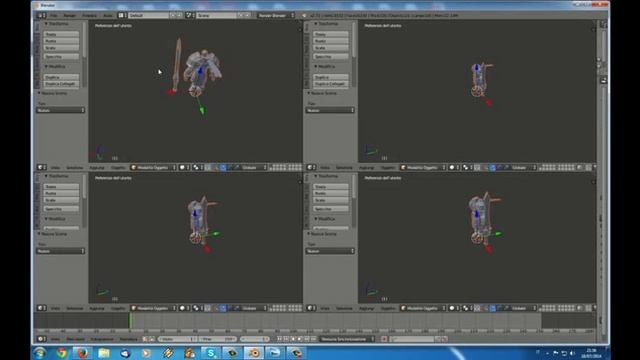Open Tipo dropdown in bottom-left Nuova Scena panel
Image resolution: width=640 pixels, height=360 pixels.
pyautogui.click(x=60, y=251)
